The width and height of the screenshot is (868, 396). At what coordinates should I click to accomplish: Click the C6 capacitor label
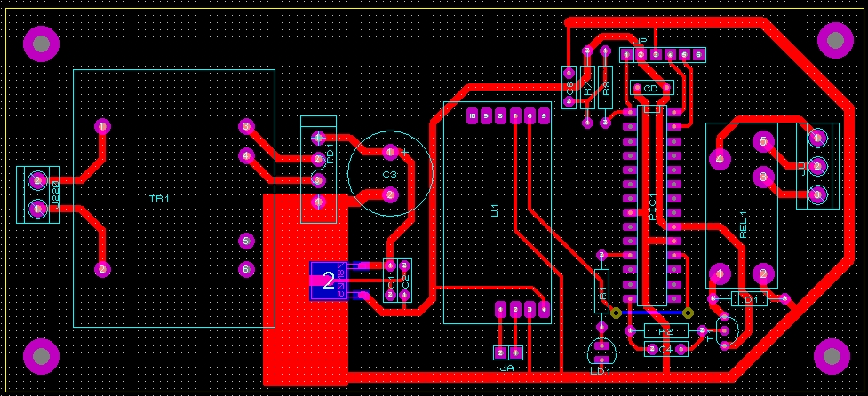[x=569, y=87]
